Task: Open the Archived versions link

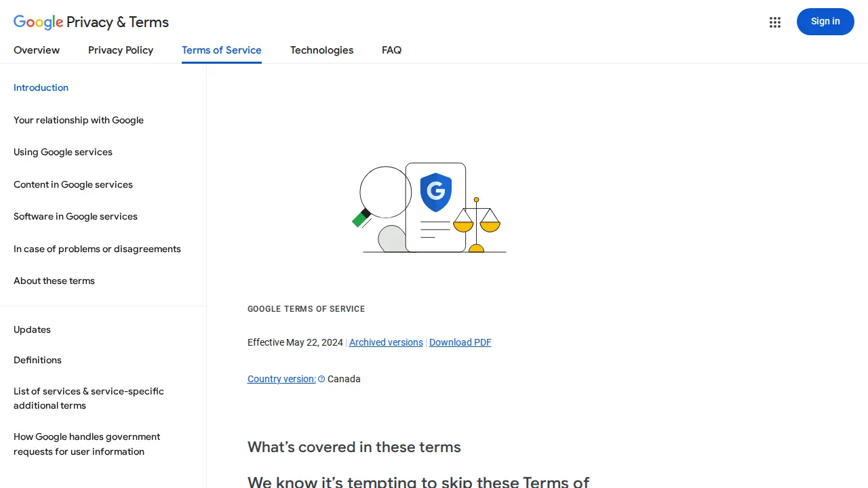Action: pyautogui.click(x=386, y=342)
